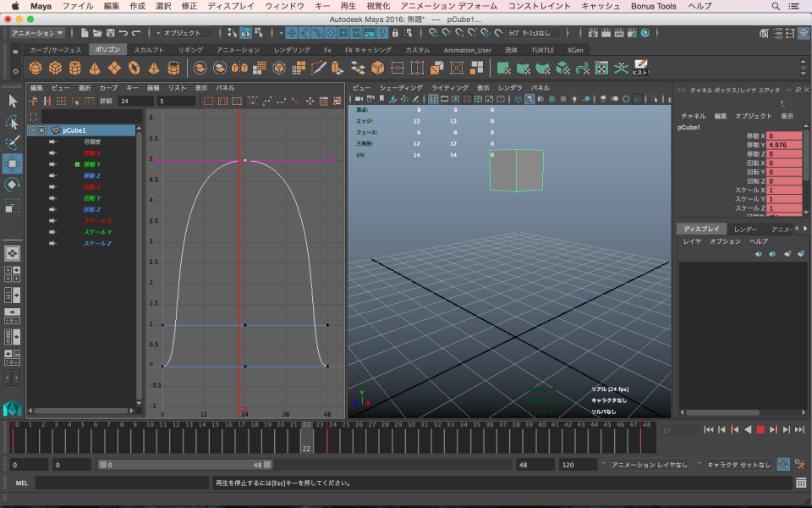The image size is (812, 508).
Task: Choose the Paint Selection brush tool
Action: [x=13, y=142]
